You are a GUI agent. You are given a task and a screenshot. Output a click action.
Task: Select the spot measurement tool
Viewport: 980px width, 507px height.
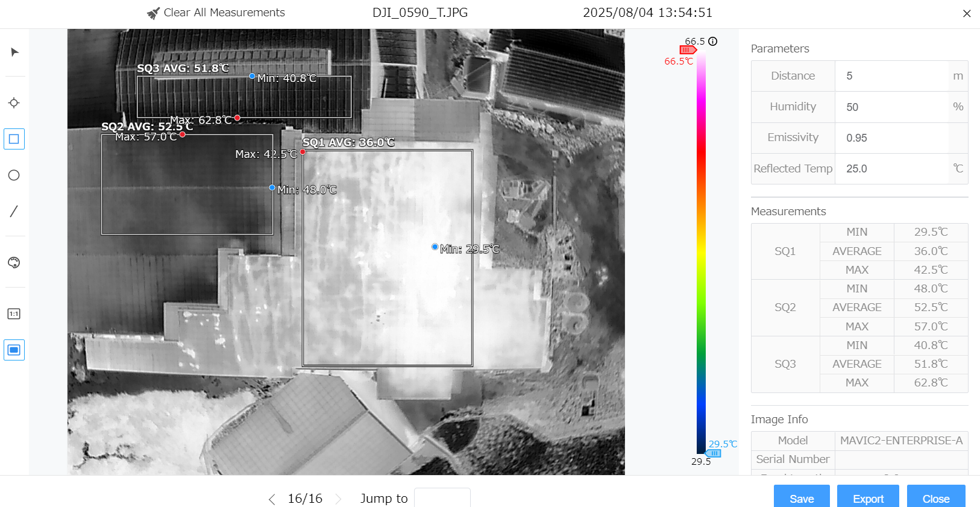(x=14, y=102)
